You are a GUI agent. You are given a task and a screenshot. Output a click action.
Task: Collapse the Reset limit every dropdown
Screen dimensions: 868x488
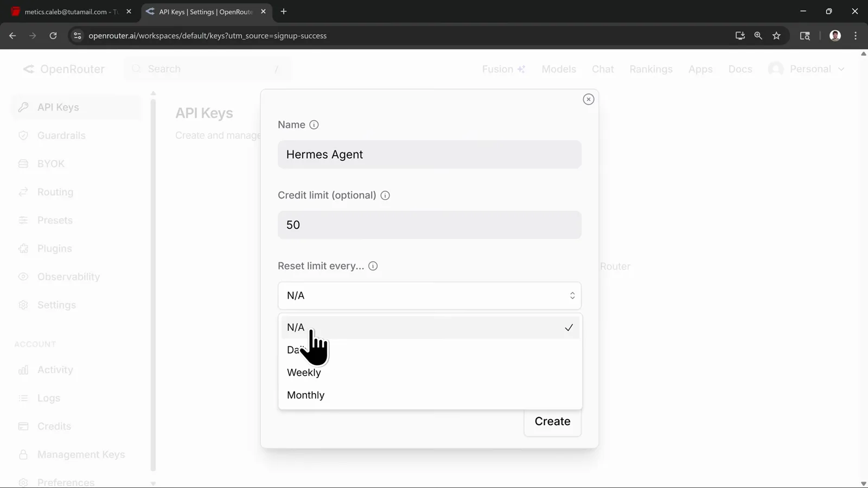429,296
